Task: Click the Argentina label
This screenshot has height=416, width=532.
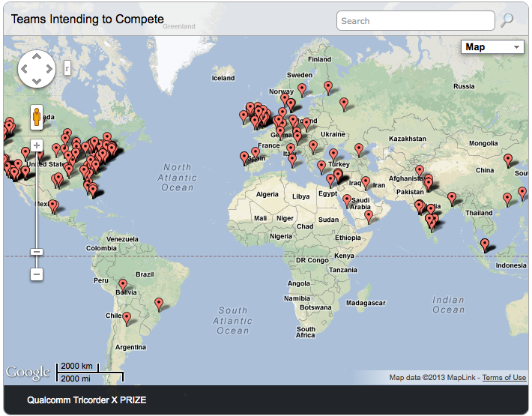Action: (130, 347)
